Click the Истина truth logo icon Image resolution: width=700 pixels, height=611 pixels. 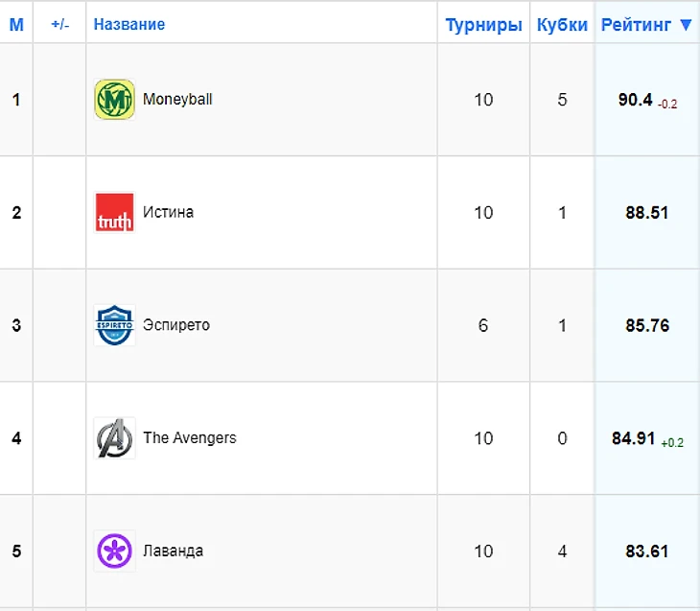point(114,212)
